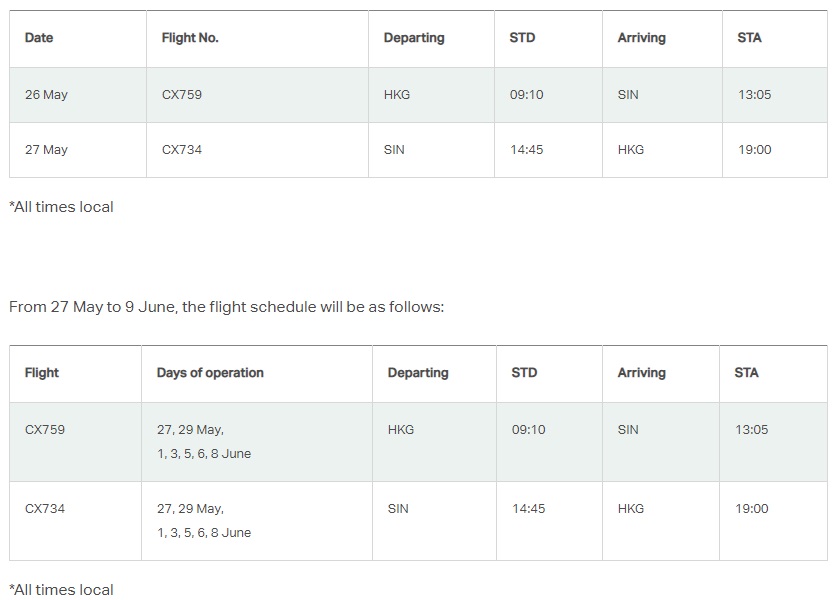Click the "From 27 May to 9 June" sentence
Screen dimensions: 838x600
click(226, 307)
